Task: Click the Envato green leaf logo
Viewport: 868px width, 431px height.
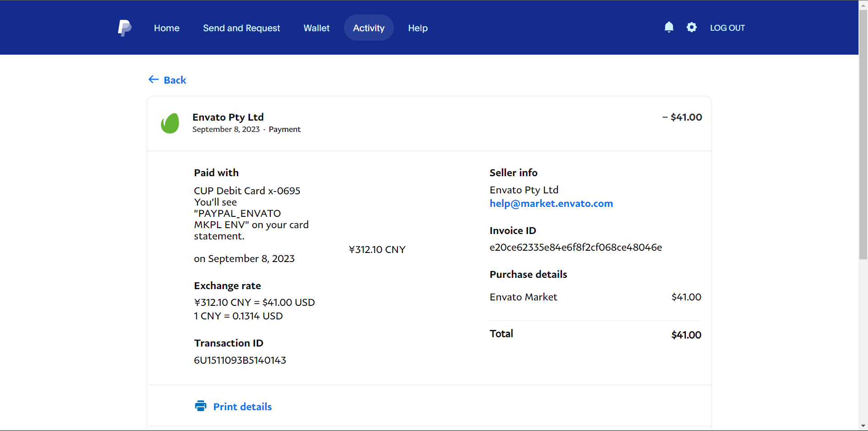Action: (x=170, y=123)
